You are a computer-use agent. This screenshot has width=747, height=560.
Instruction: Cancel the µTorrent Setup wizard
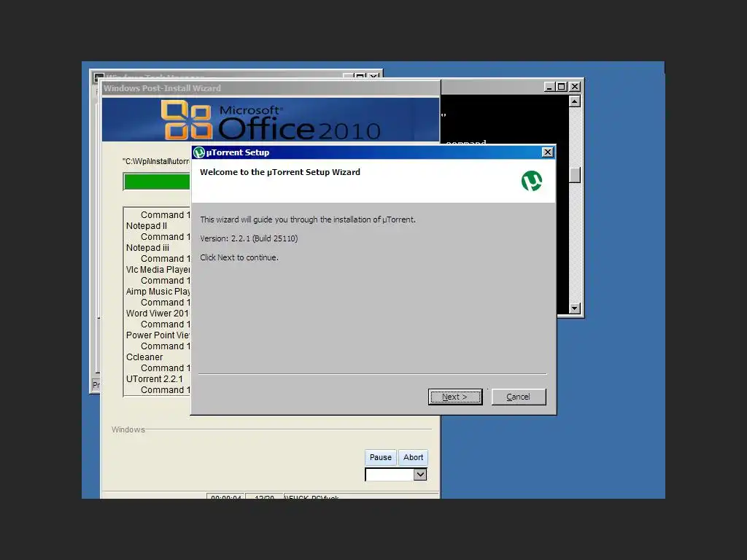pos(519,397)
